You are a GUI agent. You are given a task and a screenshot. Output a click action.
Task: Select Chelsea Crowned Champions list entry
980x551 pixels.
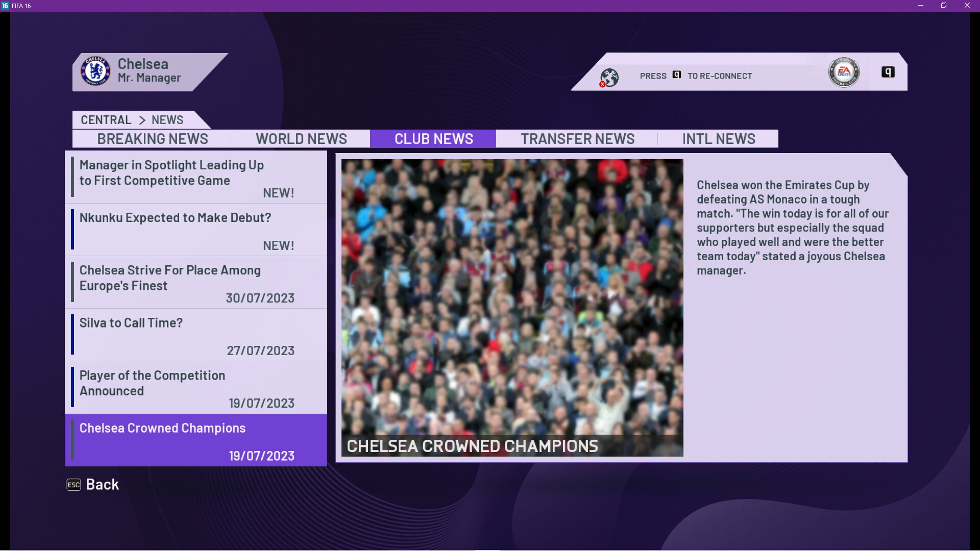tap(196, 440)
